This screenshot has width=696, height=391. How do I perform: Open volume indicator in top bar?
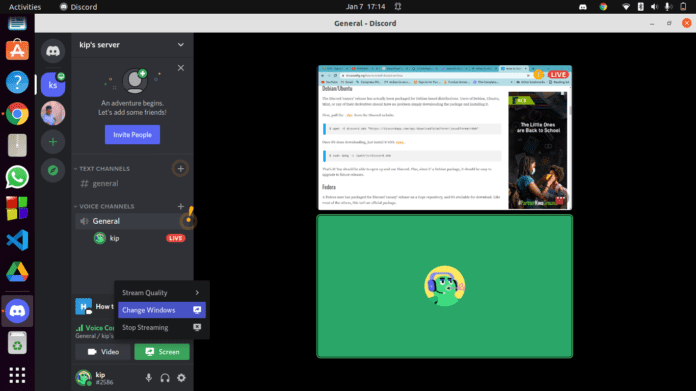[x=654, y=7]
